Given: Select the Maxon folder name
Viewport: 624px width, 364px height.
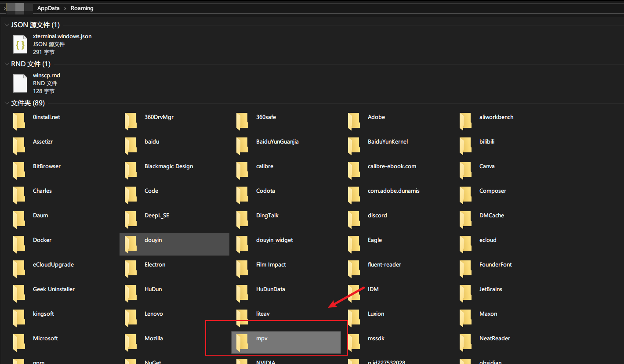Looking at the screenshot, I should [x=488, y=314].
